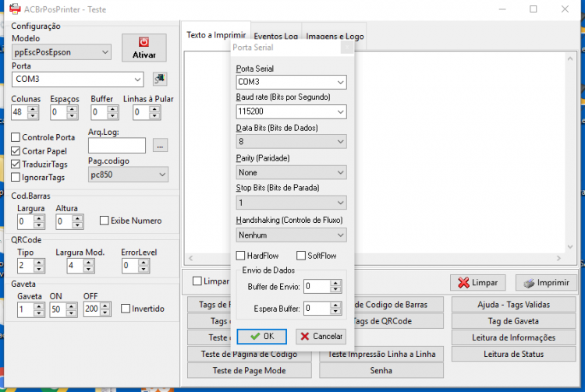The height and width of the screenshot is (392, 585).
Task: Click the Imprimir printer button
Action: click(546, 282)
